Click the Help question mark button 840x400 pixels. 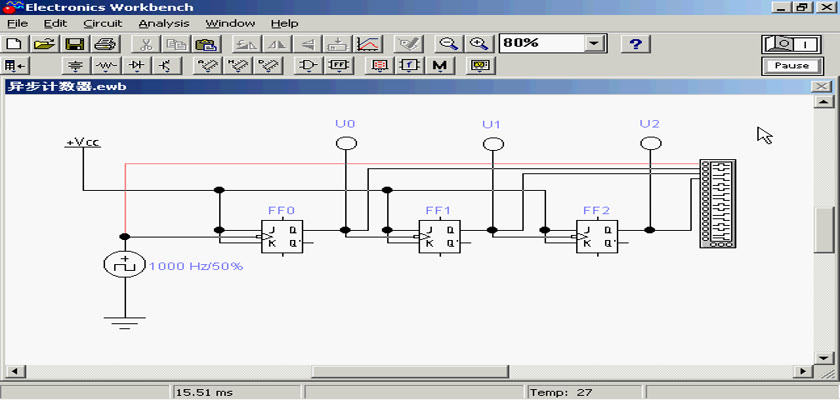pos(636,44)
